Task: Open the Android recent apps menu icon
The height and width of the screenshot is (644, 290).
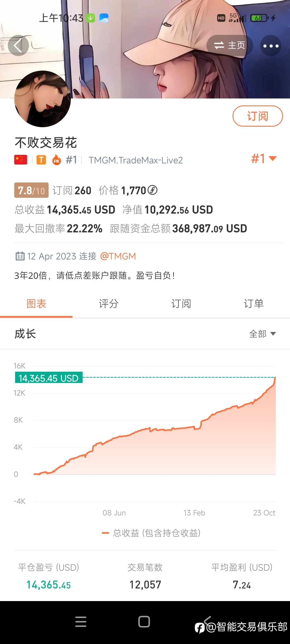Action: coord(81,622)
